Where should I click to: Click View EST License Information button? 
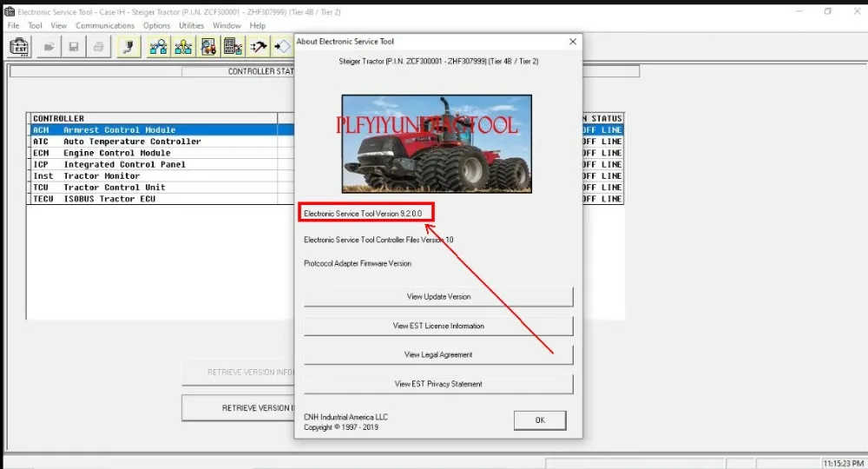(x=438, y=326)
